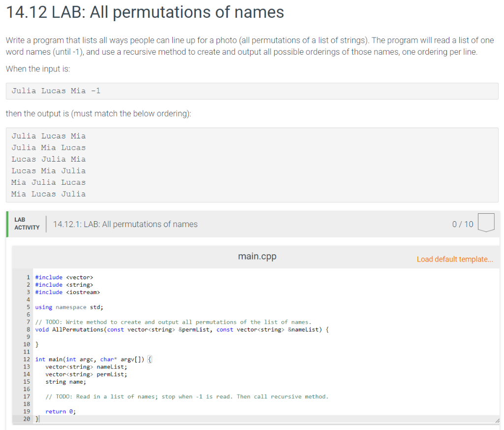Place cursor on #include <string> line
Image resolution: width=504 pixels, height=430 pixels.
point(64,285)
